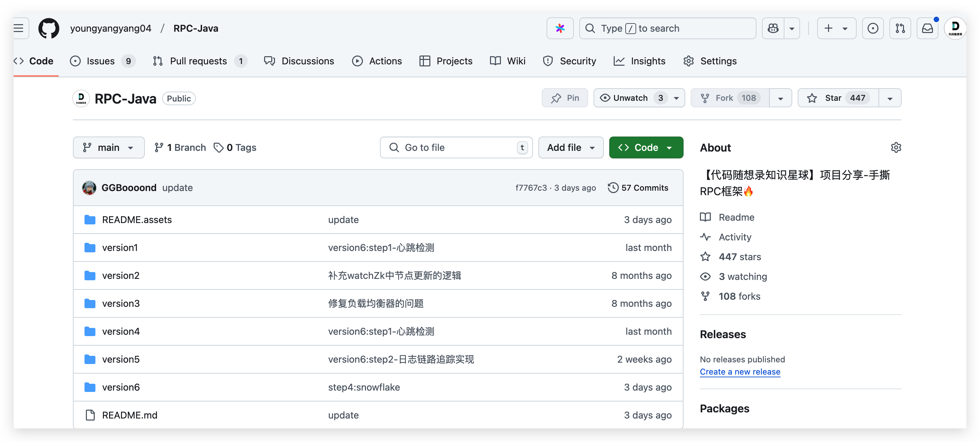980x442 pixels.
Task: Open the colorful Copilot spark icon
Action: pyautogui.click(x=560, y=28)
